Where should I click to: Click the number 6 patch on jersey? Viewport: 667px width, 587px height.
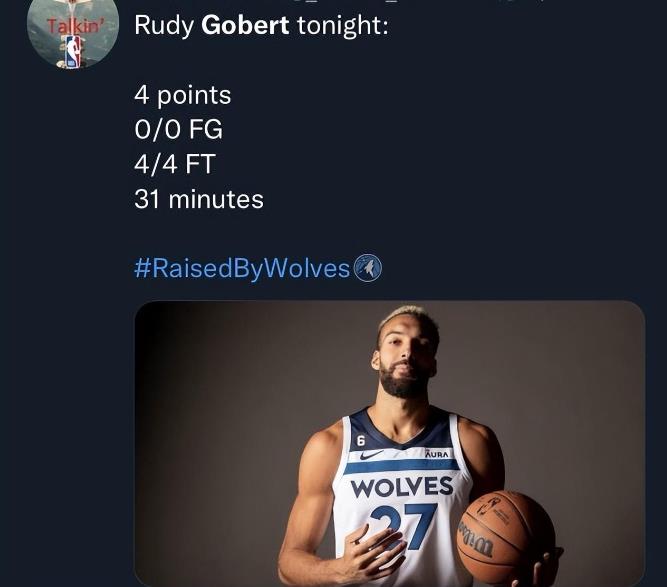[x=361, y=439]
